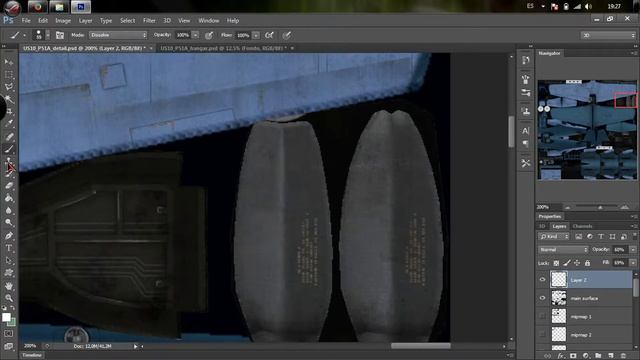Switch to the 3D panel tab
The width and height of the screenshot is (640, 360).
[x=542, y=226]
